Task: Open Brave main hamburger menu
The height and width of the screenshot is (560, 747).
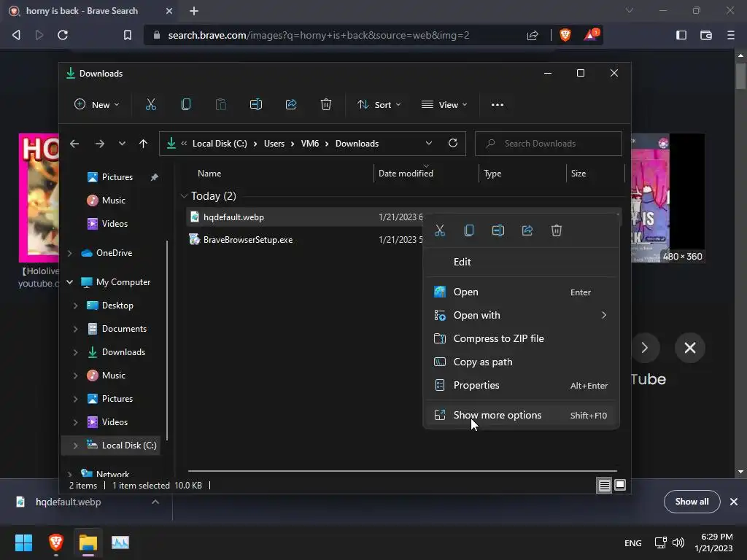Action: (x=731, y=35)
